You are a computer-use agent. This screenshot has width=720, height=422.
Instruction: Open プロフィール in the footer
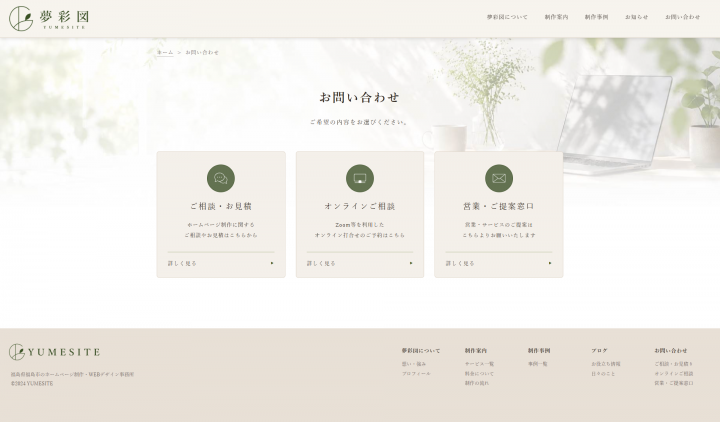point(416,374)
